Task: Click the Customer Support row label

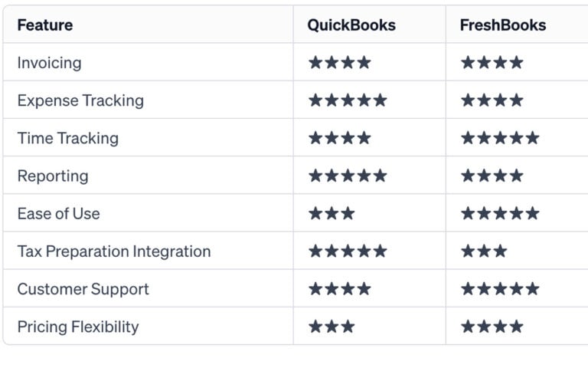Action: coord(83,289)
